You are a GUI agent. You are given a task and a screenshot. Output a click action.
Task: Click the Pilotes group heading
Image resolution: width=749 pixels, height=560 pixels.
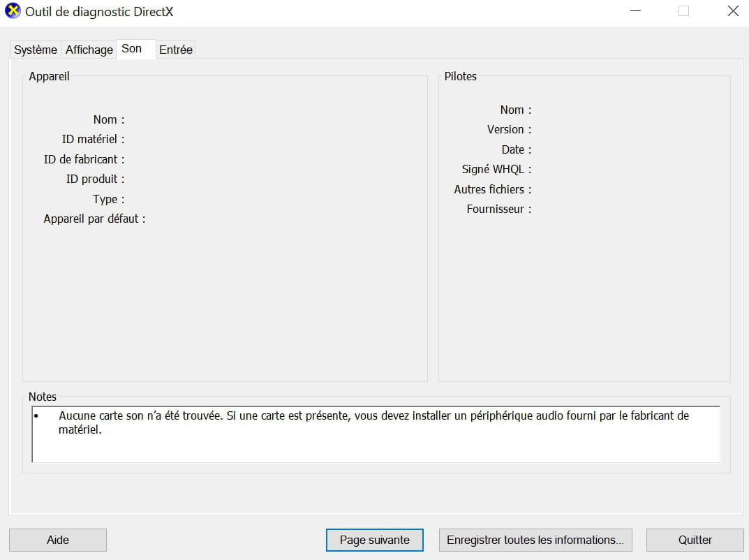(461, 76)
